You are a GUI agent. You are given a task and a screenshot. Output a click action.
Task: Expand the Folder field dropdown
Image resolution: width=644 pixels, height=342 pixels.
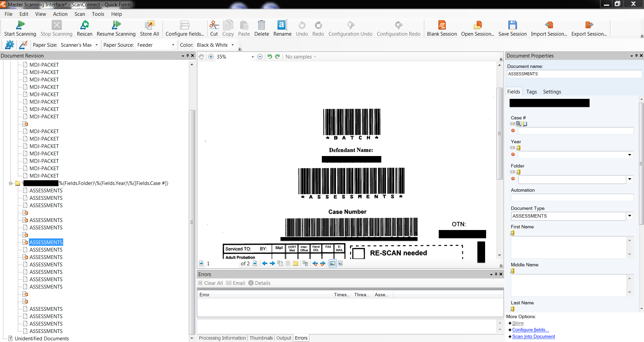[x=630, y=179]
